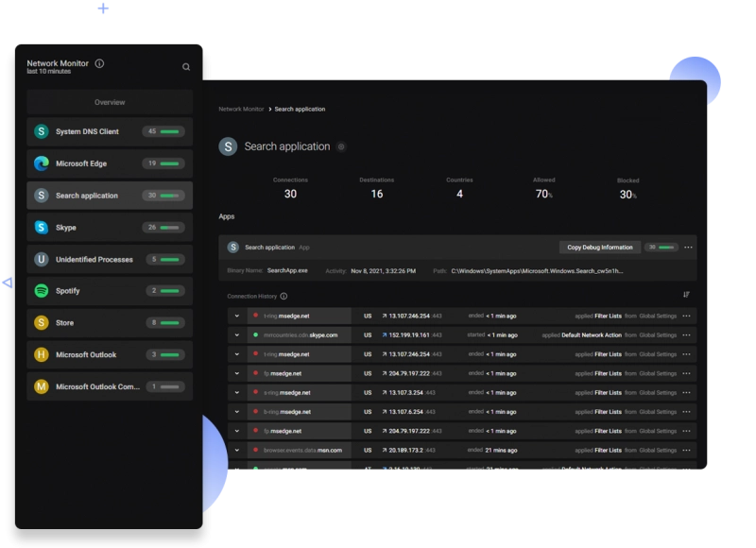Open search with the sidebar magnifier icon

[186, 67]
